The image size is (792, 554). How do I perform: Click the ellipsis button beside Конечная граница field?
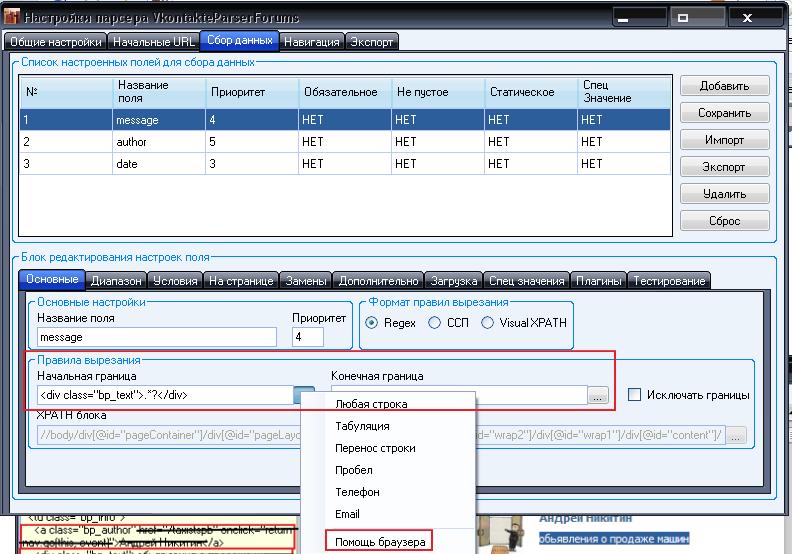[x=598, y=395]
